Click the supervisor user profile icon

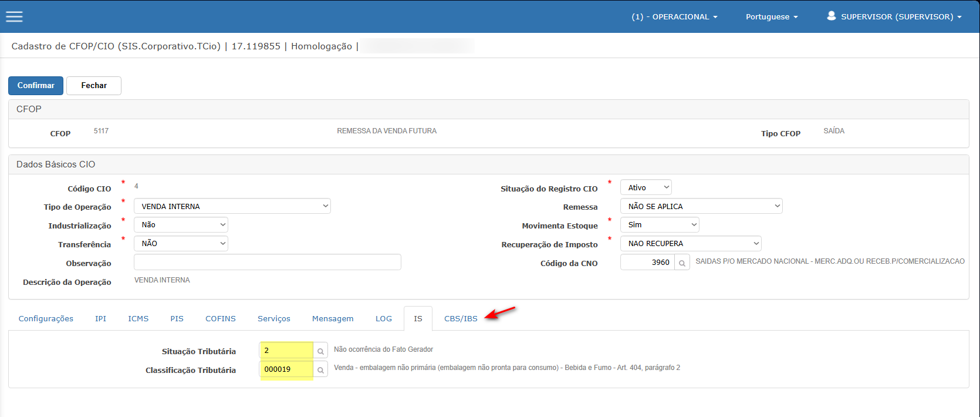[x=831, y=16]
